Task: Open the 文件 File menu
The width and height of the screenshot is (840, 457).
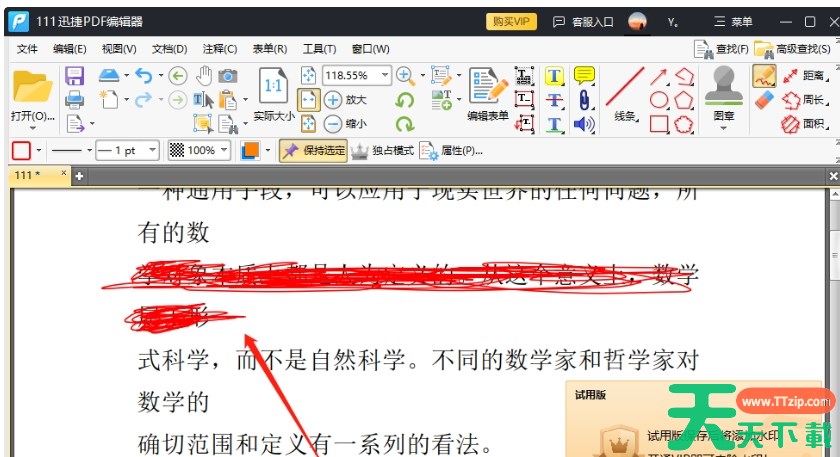Action: (x=27, y=49)
